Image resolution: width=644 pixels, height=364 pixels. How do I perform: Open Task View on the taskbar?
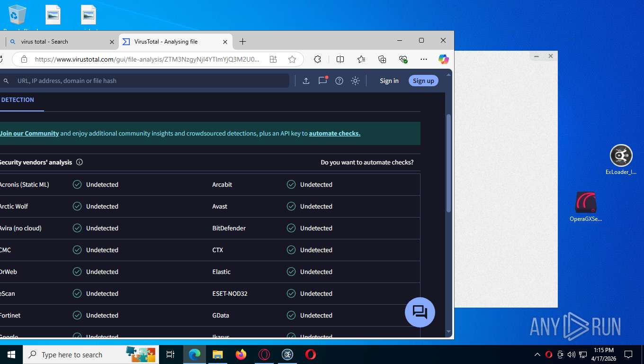[x=170, y=355]
